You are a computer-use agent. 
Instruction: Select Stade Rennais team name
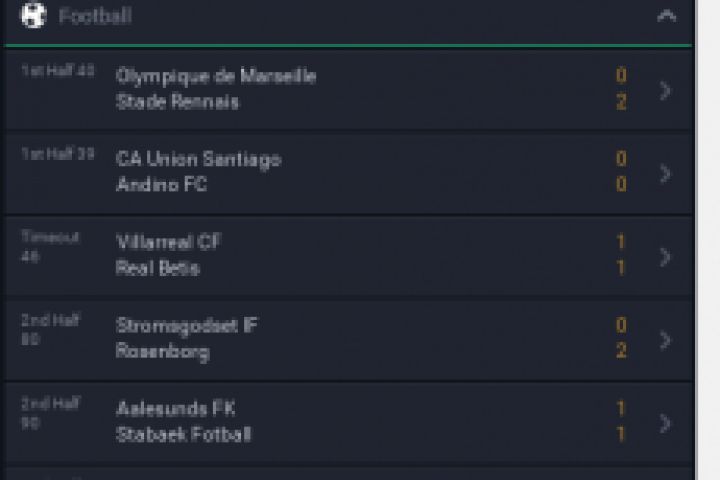[178, 102]
